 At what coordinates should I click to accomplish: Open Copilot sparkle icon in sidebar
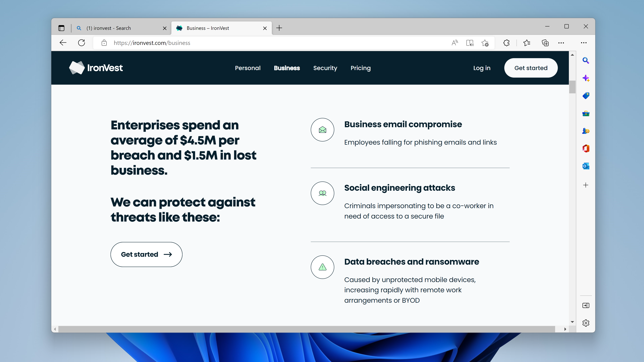(x=586, y=78)
